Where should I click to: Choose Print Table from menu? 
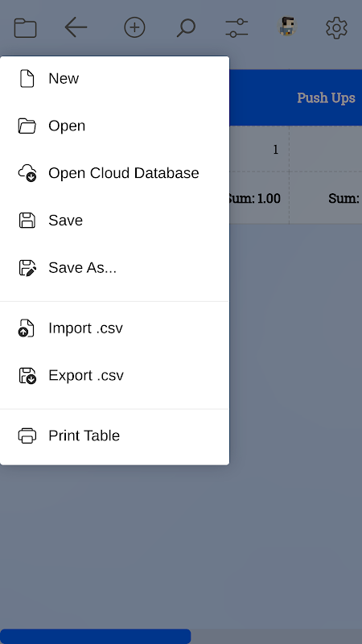[114, 436]
